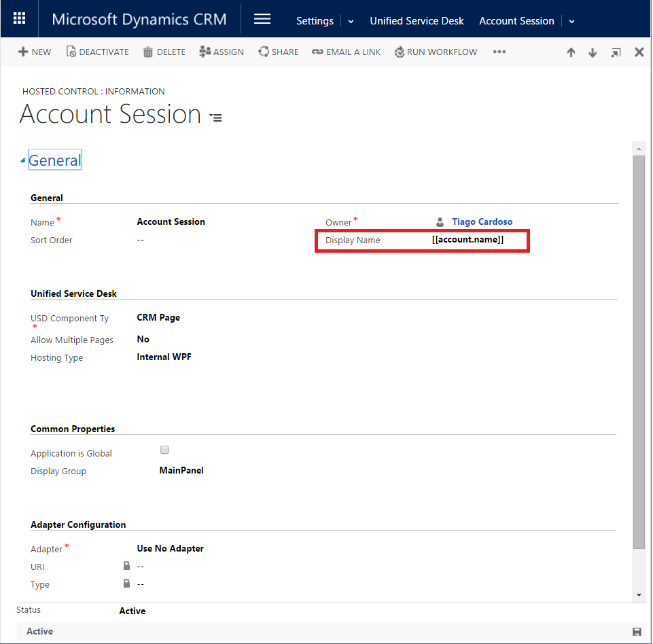Collapse the General section
This screenshot has width=653, height=644.
pyautogui.click(x=24, y=160)
